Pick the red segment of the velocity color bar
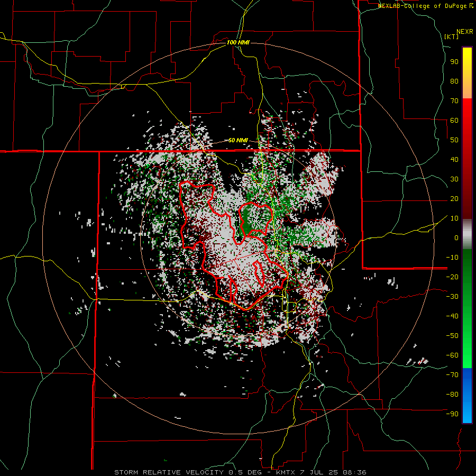 point(467,158)
